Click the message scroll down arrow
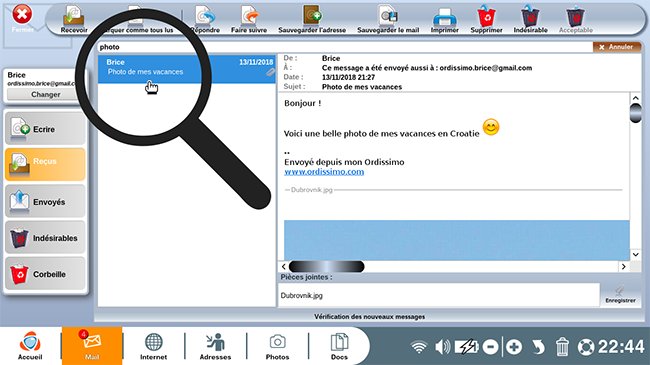Image resolution: width=650 pixels, height=365 pixels. click(x=635, y=254)
